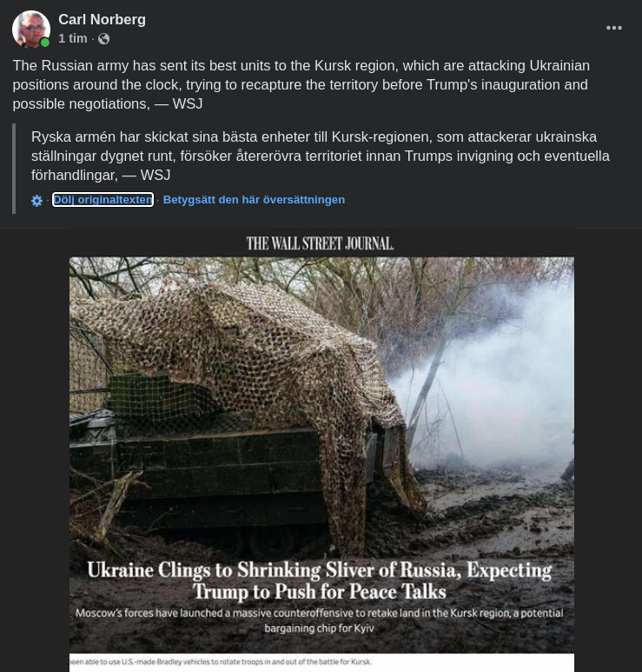Click the WSJ attribution in the English text
Image resolution: width=642 pixels, height=672 pixels.
tap(188, 103)
